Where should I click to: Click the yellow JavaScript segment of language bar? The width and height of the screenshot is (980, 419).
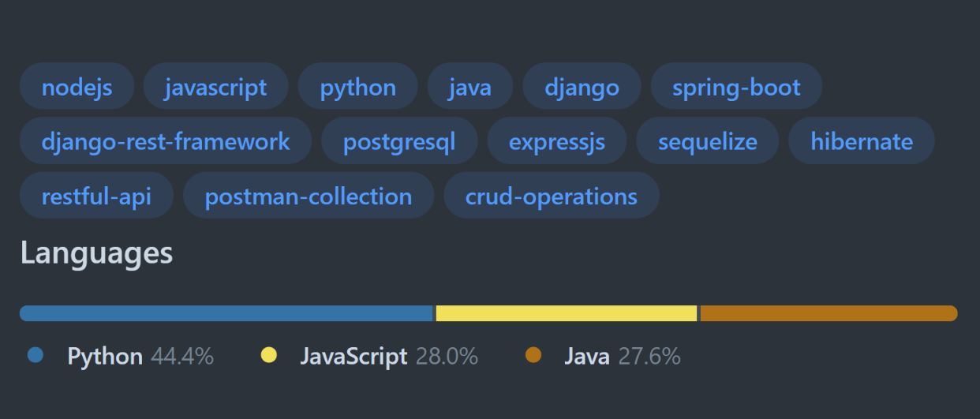click(567, 313)
